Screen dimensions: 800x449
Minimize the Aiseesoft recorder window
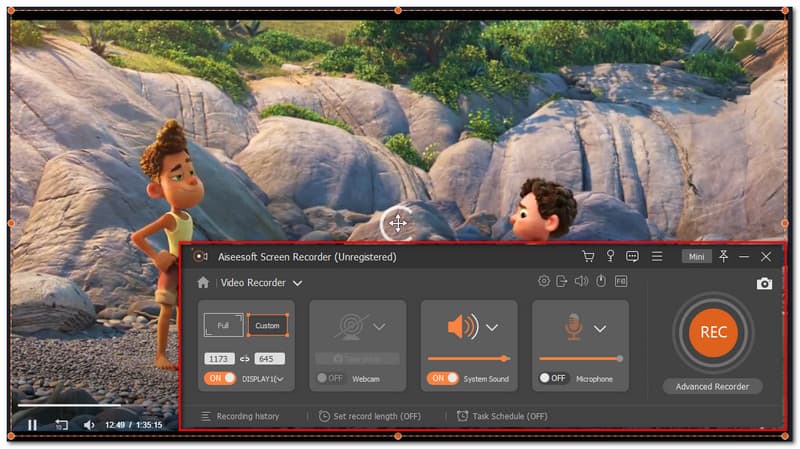tap(744, 257)
